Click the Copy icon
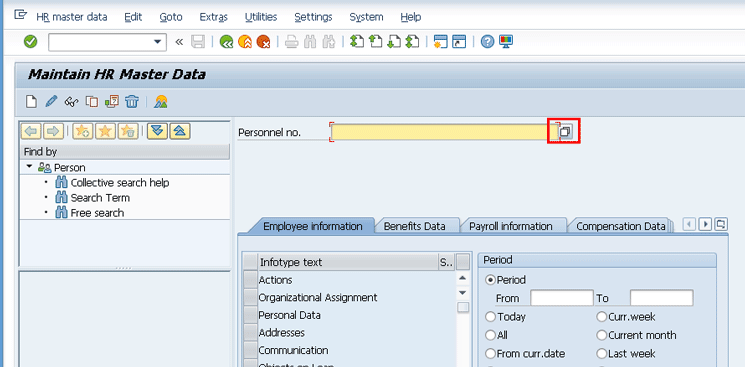The height and width of the screenshot is (367, 745). (91, 101)
